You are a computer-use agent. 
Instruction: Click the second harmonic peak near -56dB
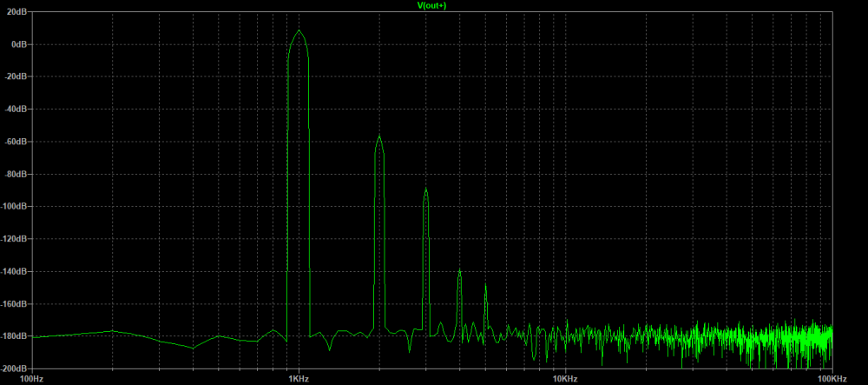(379, 136)
